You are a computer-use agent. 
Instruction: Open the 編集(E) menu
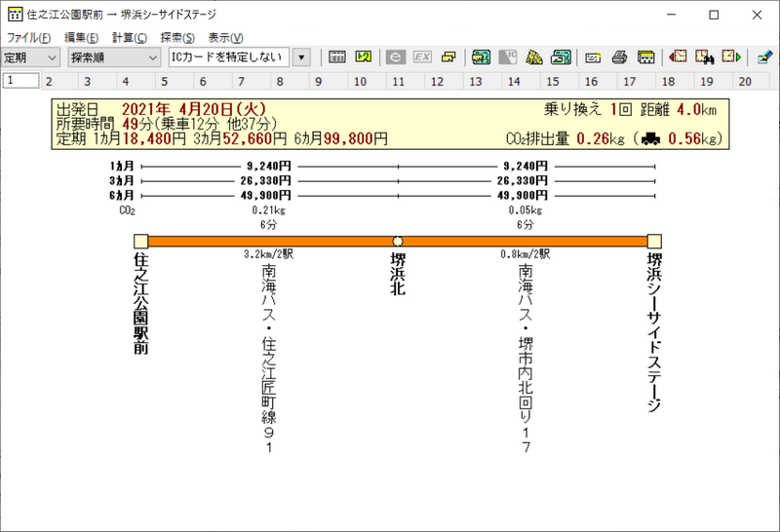pos(81,38)
